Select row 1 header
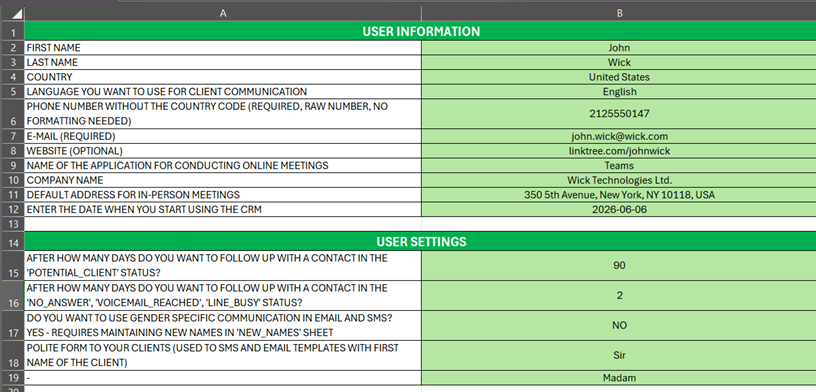This screenshot has width=816, height=392. (12, 32)
